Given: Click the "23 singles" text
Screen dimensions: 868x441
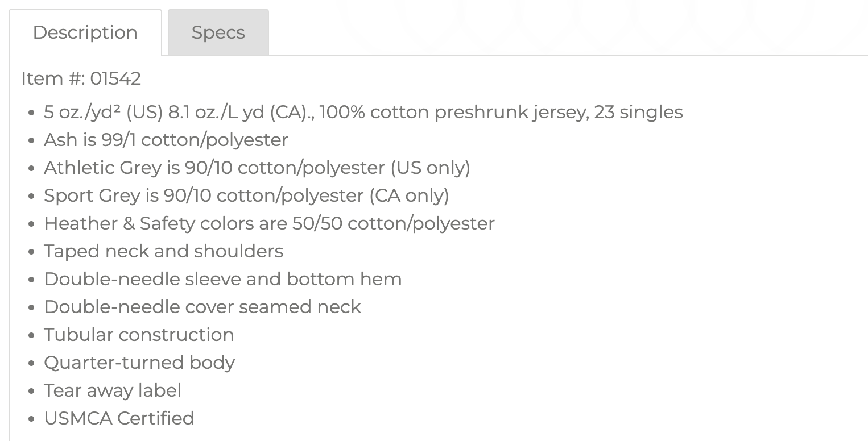Looking at the screenshot, I should [638, 112].
